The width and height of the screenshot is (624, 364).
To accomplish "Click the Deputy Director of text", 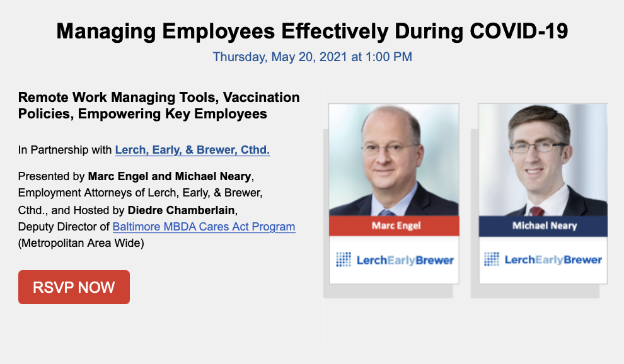I will coord(64,227).
